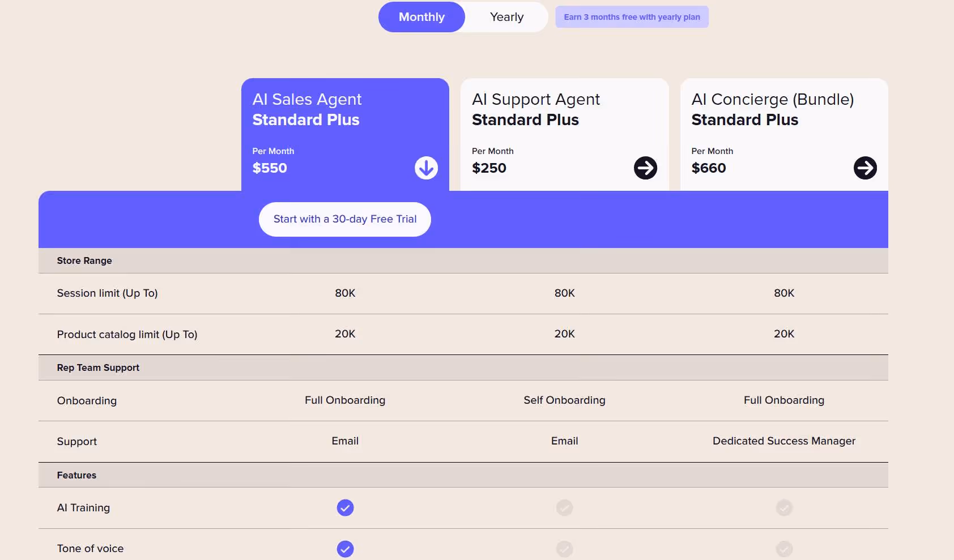954x560 pixels.
Task: Click the greyed AI Training check under Concierge Bundle
Action: pos(784,508)
